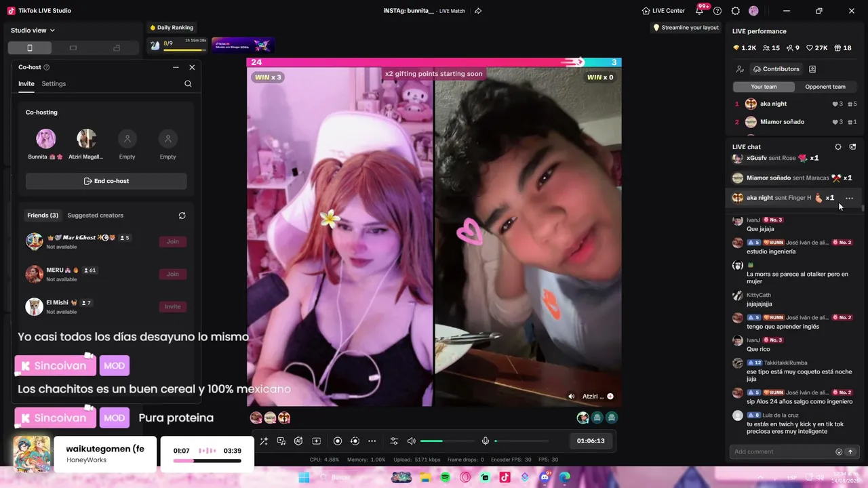Open the Music on Stage banner

pyautogui.click(x=243, y=45)
